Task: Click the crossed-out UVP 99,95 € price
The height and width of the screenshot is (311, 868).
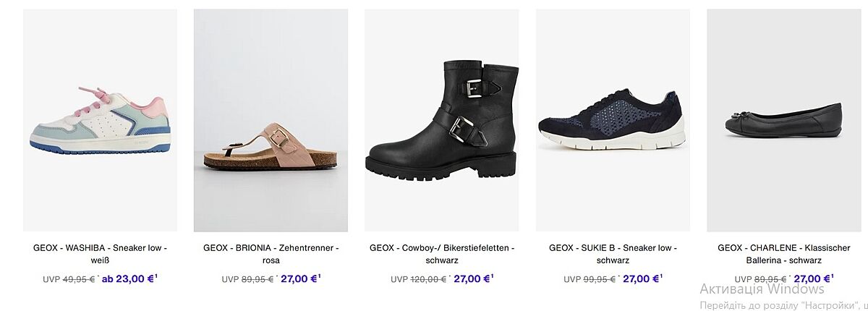Action: click(598, 279)
